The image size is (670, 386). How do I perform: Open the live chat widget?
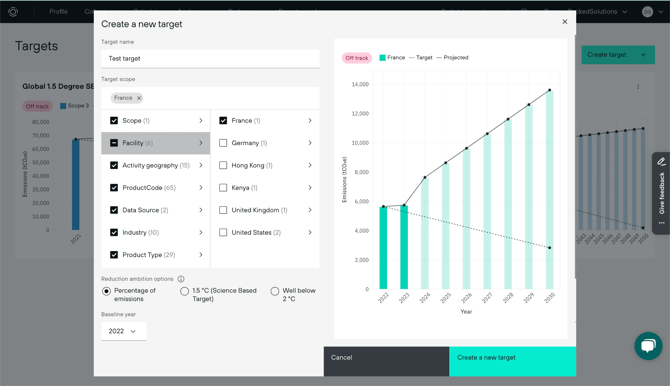tap(648, 345)
